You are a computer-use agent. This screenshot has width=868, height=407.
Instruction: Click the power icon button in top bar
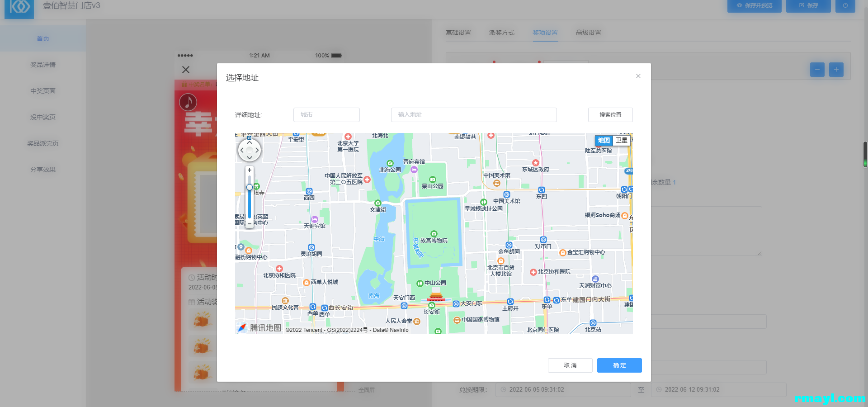click(845, 5)
